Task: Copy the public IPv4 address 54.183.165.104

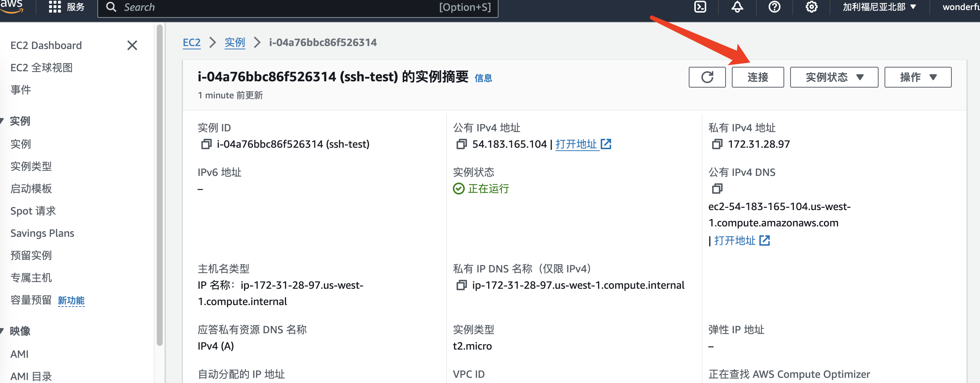Action: pyautogui.click(x=461, y=144)
